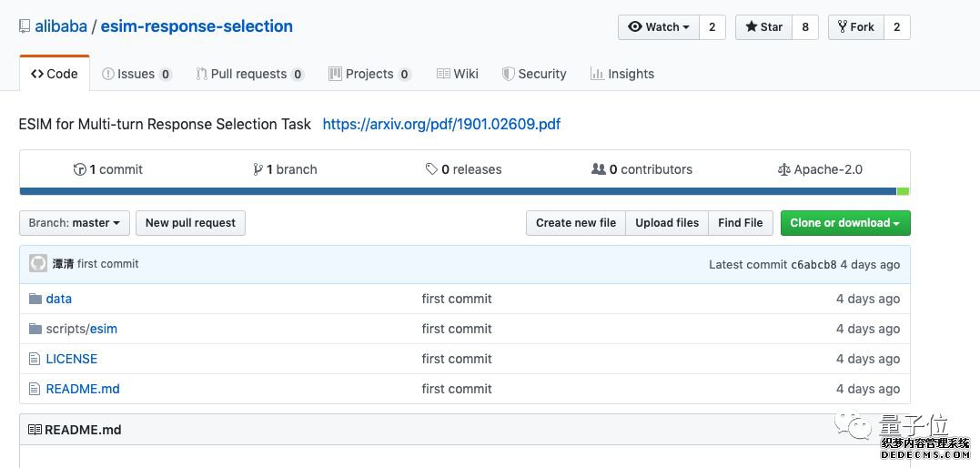Click the commits history clock icon
Viewport: 980px width, 468px height.
tap(79, 169)
